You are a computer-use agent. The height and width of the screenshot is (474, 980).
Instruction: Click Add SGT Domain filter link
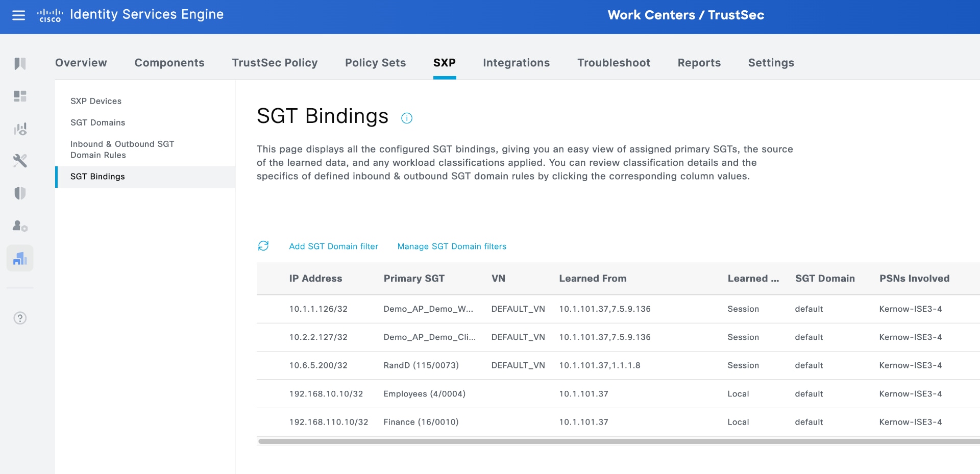tap(333, 246)
